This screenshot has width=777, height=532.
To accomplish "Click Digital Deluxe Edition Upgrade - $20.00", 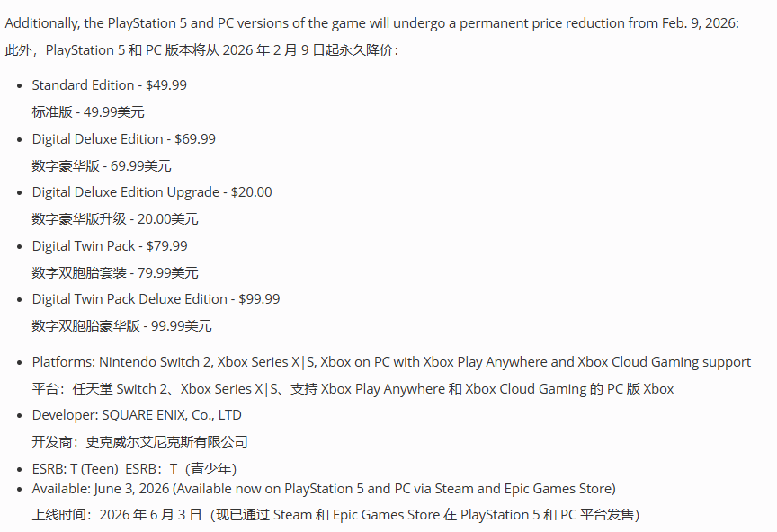I will [151, 192].
